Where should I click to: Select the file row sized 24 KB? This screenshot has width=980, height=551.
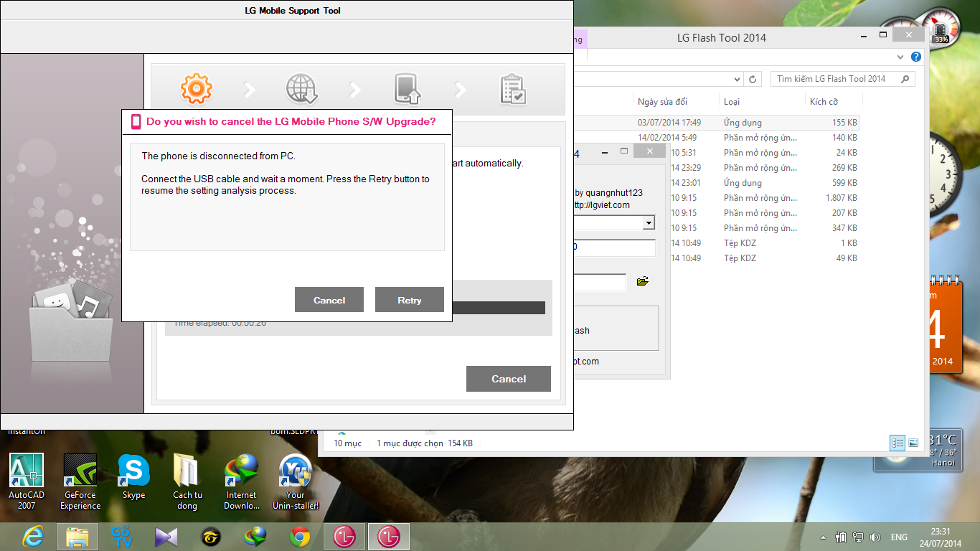764,153
